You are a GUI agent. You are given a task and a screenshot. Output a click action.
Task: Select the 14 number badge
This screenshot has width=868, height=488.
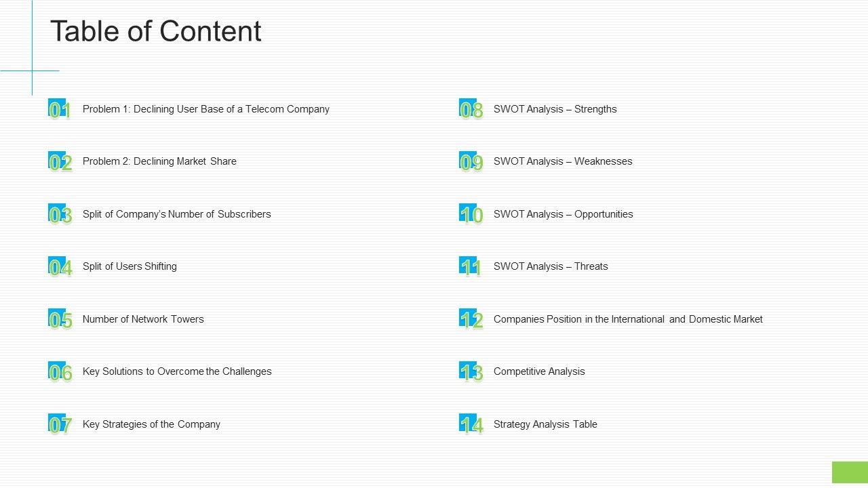pyautogui.click(x=471, y=425)
